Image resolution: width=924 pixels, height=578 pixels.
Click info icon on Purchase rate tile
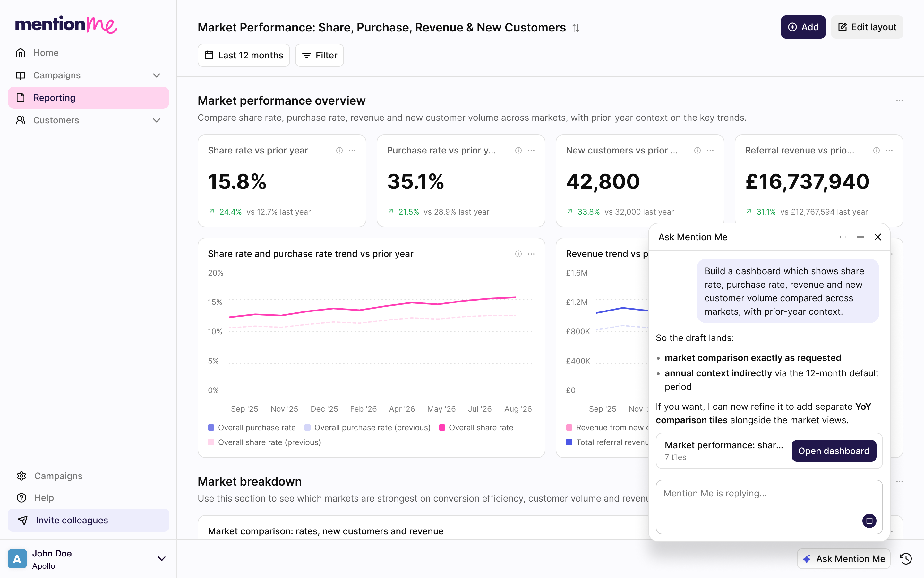tap(518, 151)
